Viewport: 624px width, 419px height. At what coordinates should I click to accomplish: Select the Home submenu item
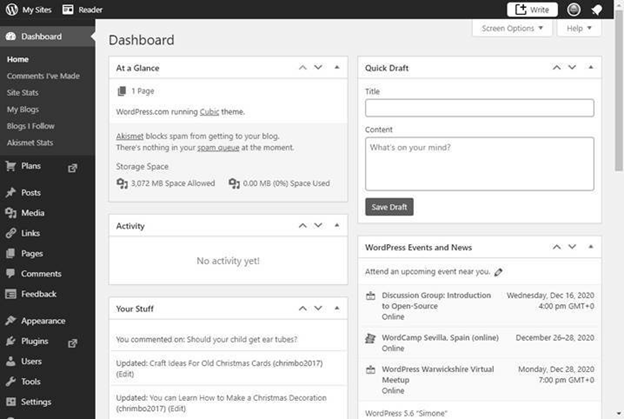(x=18, y=59)
